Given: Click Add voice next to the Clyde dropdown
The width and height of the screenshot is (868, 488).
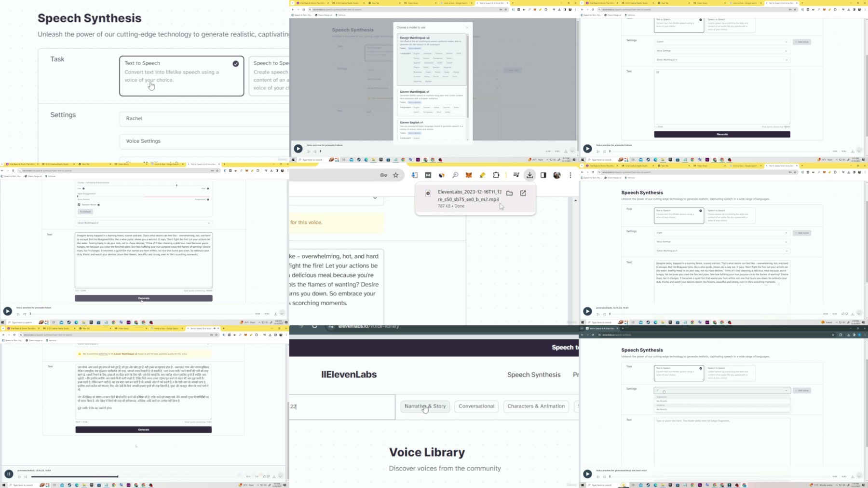Looking at the screenshot, I should pos(802,233).
